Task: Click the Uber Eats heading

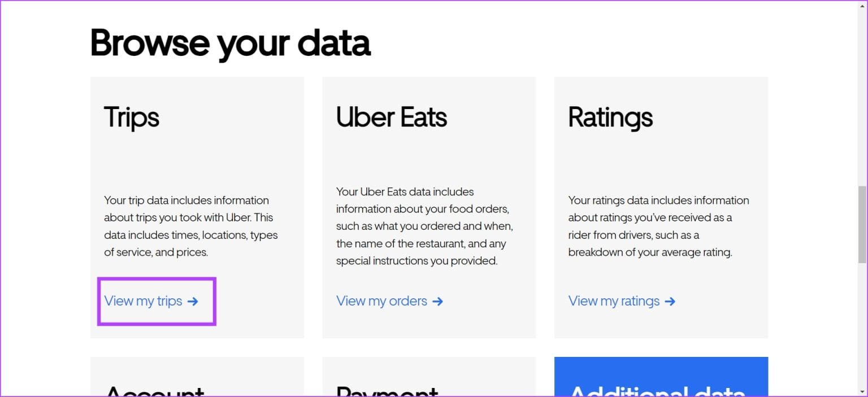Action: tap(392, 117)
